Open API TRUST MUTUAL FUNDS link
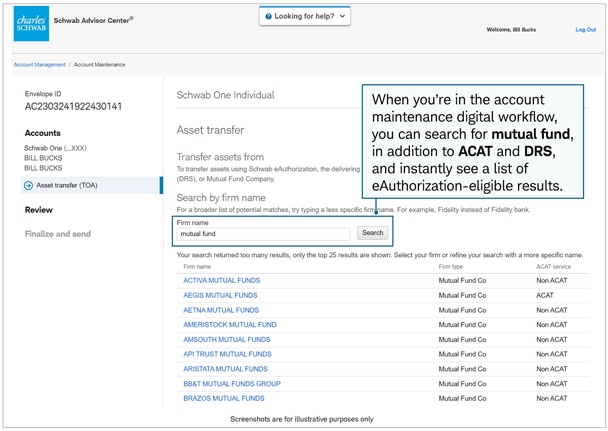The image size is (608, 431). click(x=227, y=354)
